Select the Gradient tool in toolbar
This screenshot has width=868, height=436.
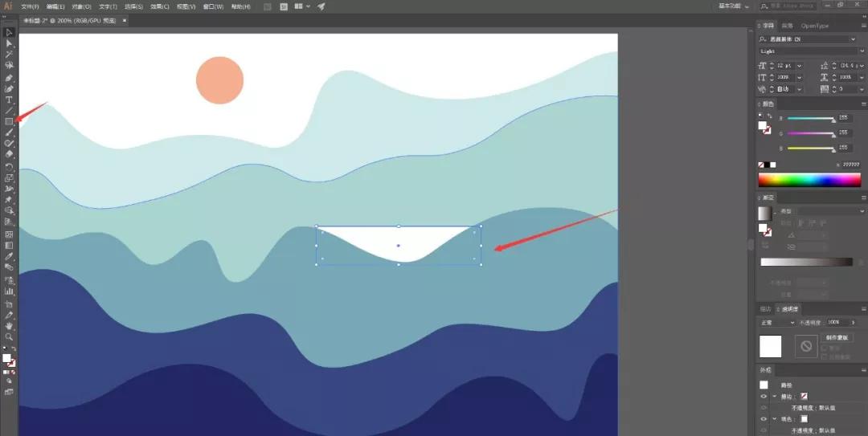point(9,246)
